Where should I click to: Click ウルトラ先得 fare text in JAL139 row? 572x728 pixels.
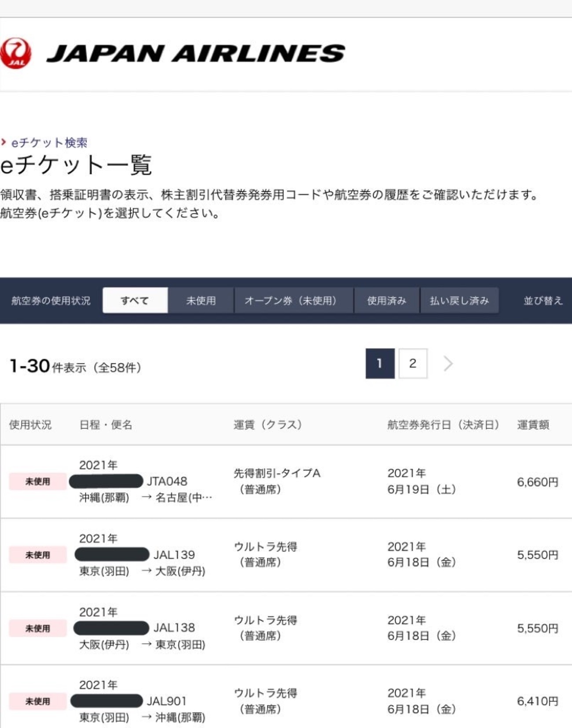[x=266, y=547]
